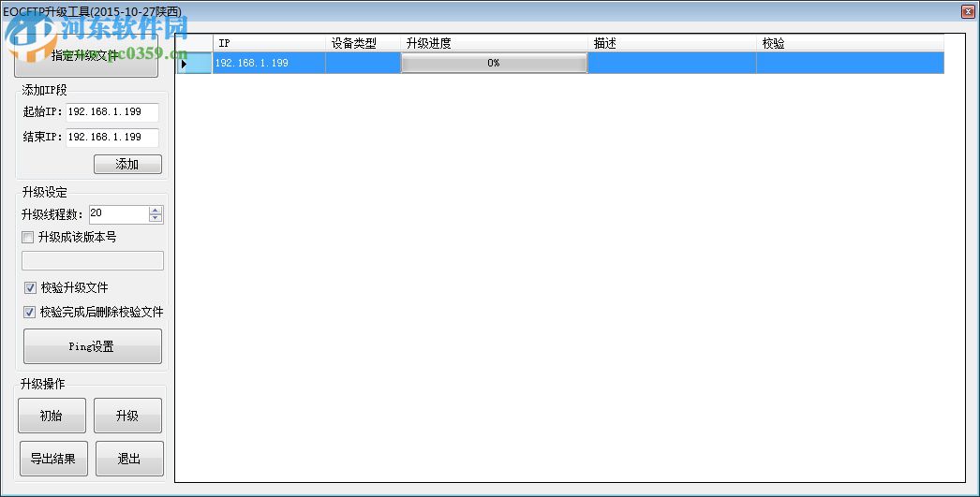
Task: Open the Ping设置 button
Action: [93, 346]
